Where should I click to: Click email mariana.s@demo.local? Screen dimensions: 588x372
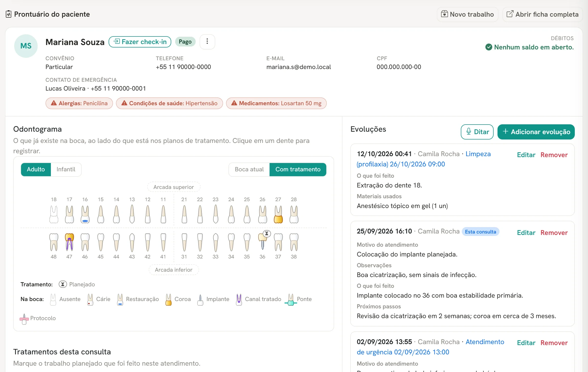click(298, 67)
